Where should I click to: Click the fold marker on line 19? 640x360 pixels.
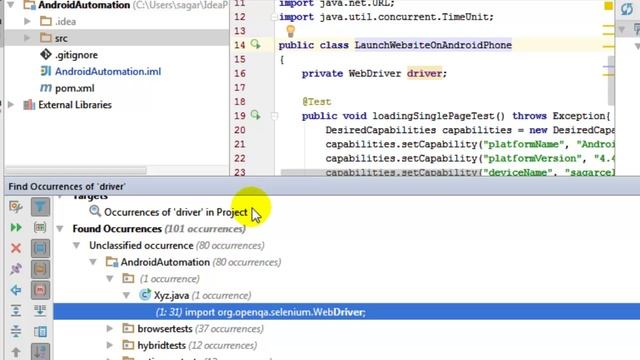coord(275,116)
